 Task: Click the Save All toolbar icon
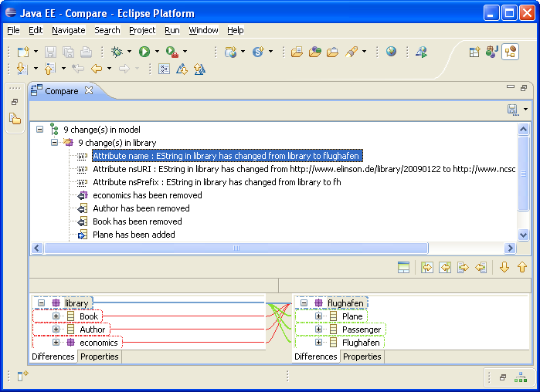pyautogui.click(x=68, y=52)
